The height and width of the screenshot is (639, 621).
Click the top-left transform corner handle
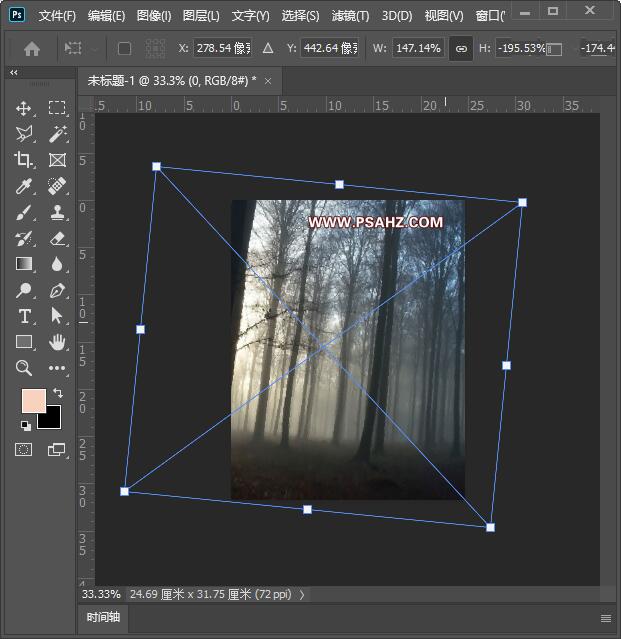coord(156,166)
